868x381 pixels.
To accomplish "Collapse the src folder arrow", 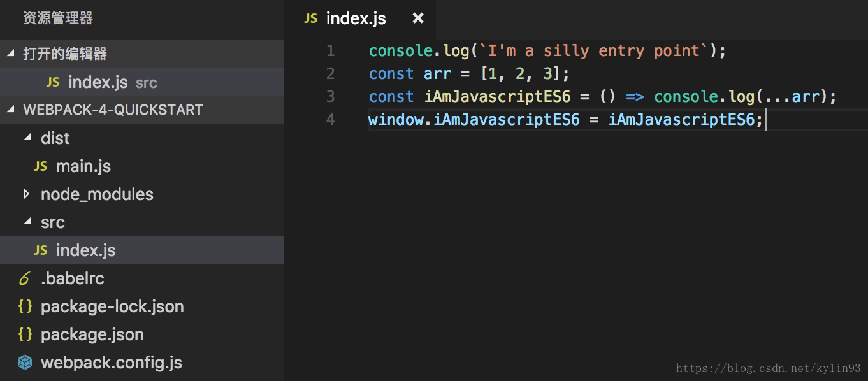I will (x=27, y=222).
